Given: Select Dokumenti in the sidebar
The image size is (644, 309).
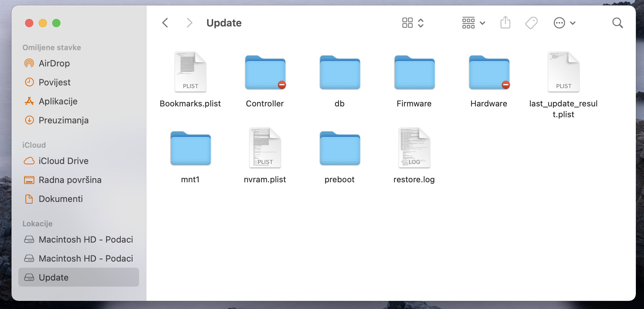Looking at the screenshot, I should (x=79, y=199).
